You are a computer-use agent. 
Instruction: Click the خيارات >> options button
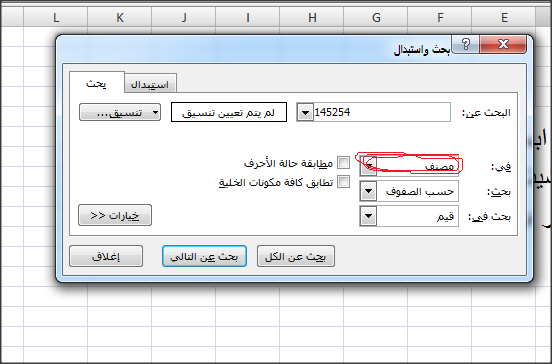[115, 215]
